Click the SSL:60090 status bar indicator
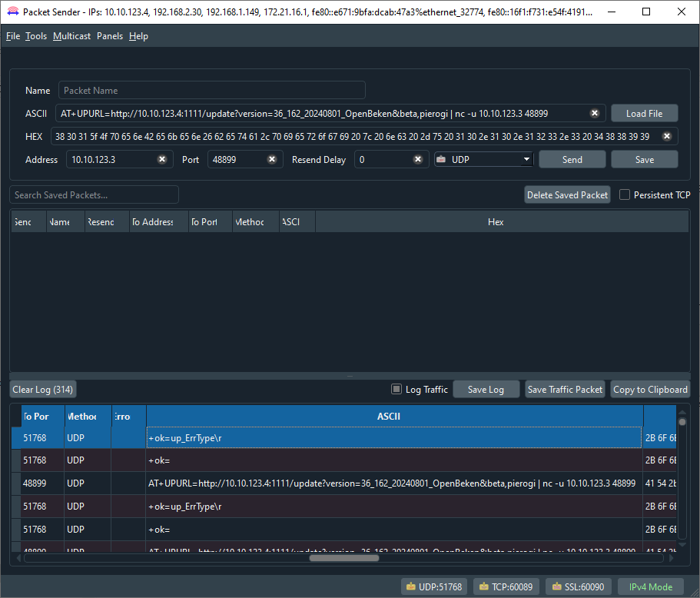700x598 pixels. pos(578,586)
